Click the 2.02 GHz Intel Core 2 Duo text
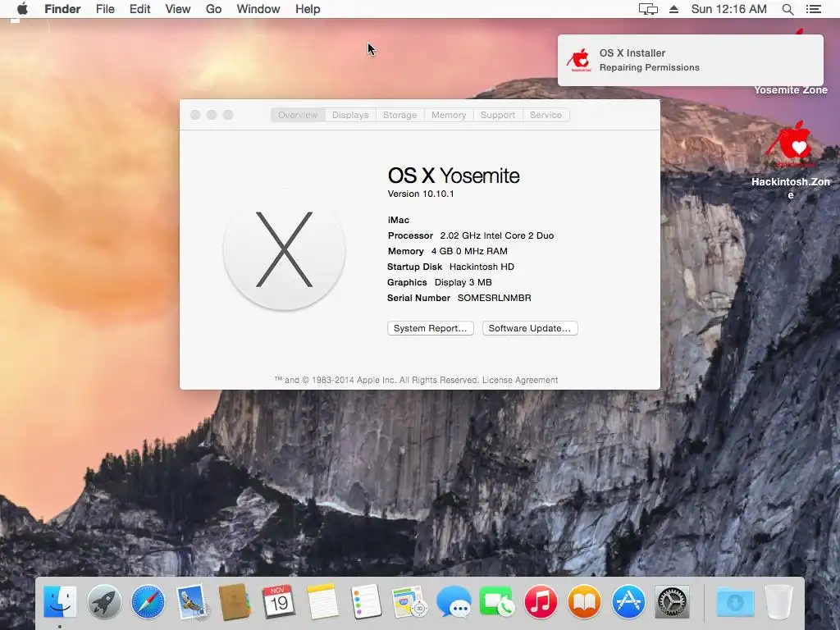The image size is (840, 630). point(496,235)
